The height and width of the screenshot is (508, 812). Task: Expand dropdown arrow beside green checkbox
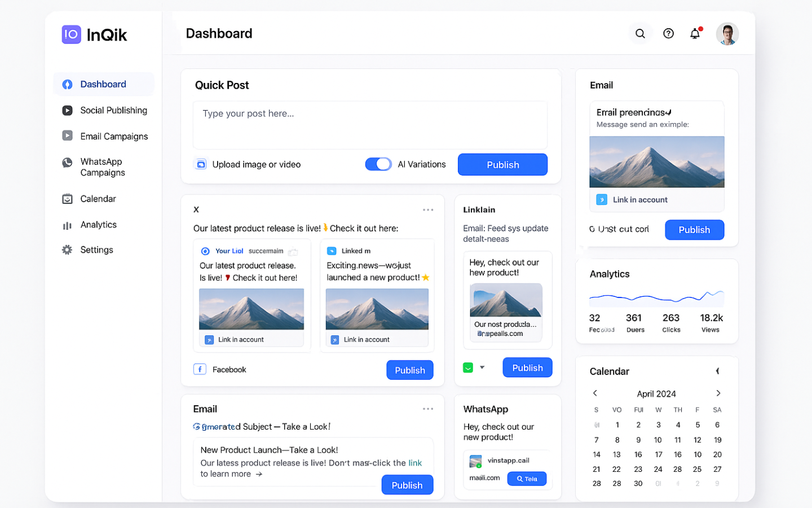(482, 367)
